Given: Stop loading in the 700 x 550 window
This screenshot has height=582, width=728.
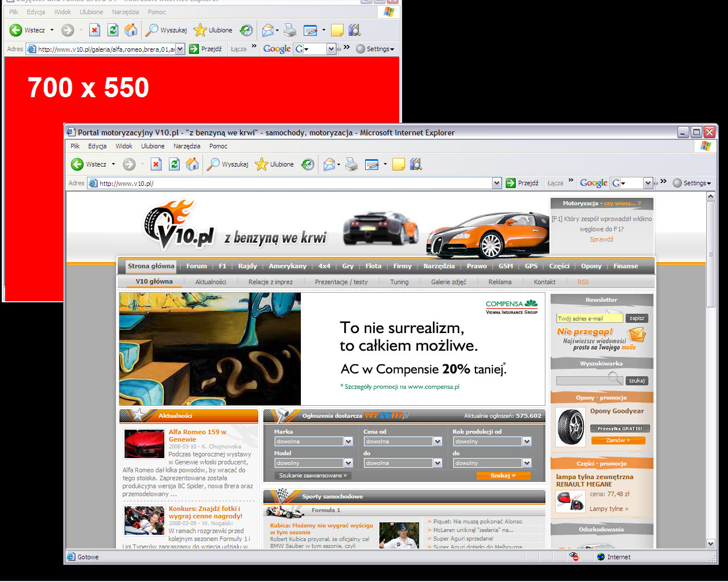Looking at the screenshot, I should tap(94, 30).
